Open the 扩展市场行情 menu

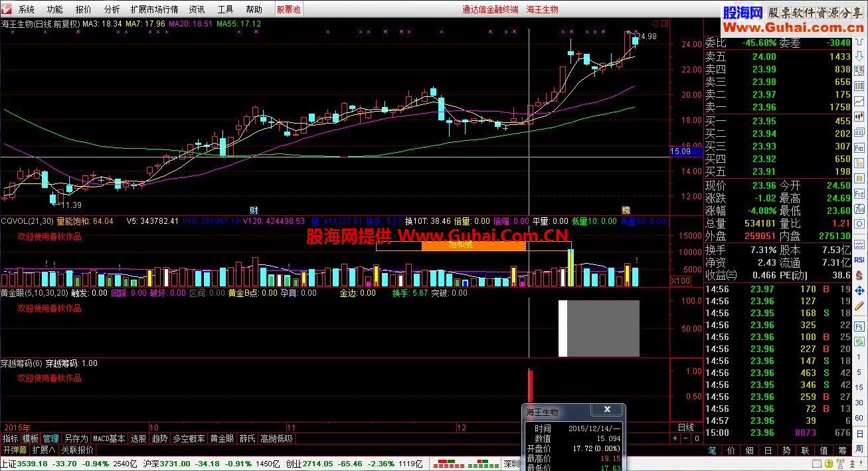pos(154,9)
